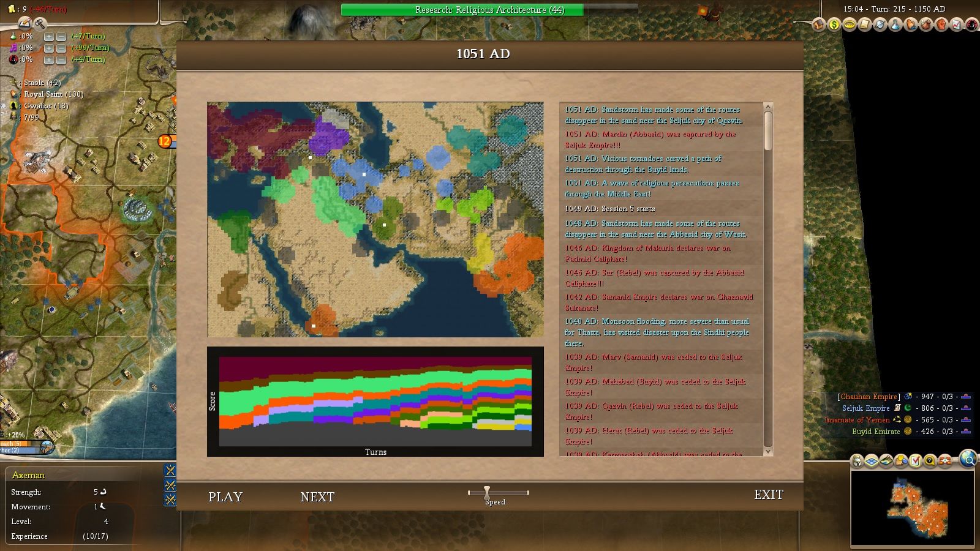Click the replay log scrollbar down arrow
This screenshot has height=551, width=980.
768,451
